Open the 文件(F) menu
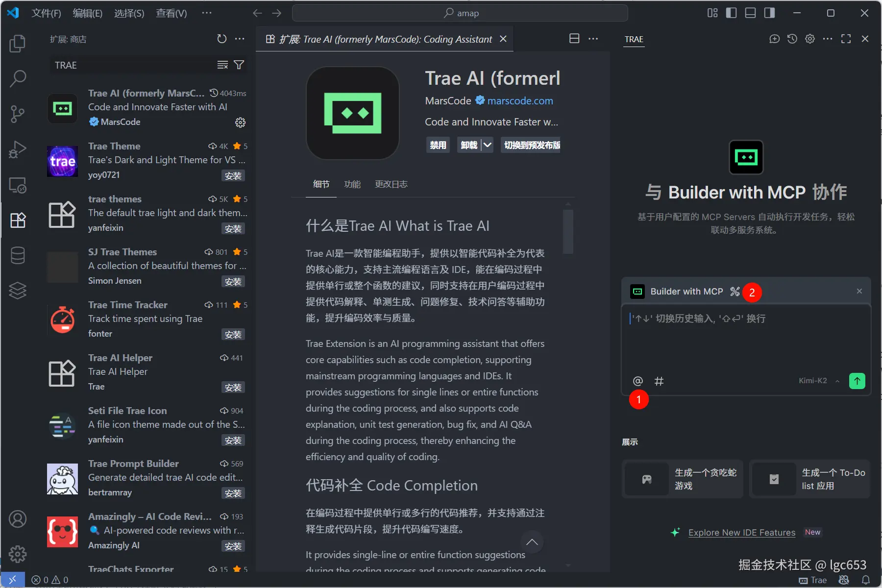 coord(46,13)
